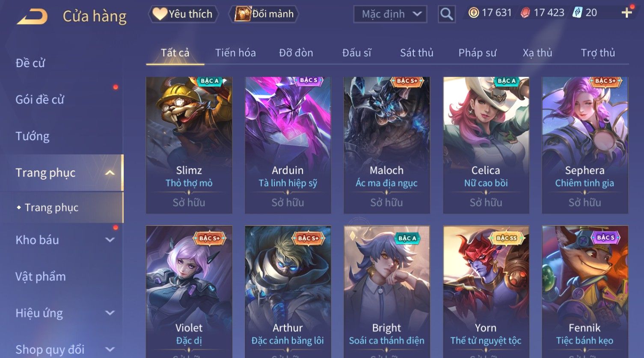Switch to the Pháp sư tab
The height and width of the screenshot is (358, 644).
[477, 53]
